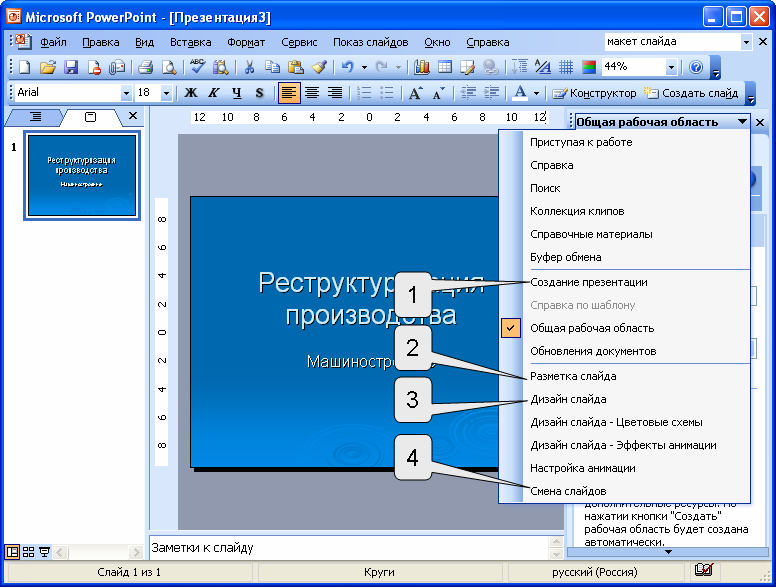Open the Research book icon
The width and height of the screenshot is (776, 587).
pyautogui.click(x=220, y=67)
